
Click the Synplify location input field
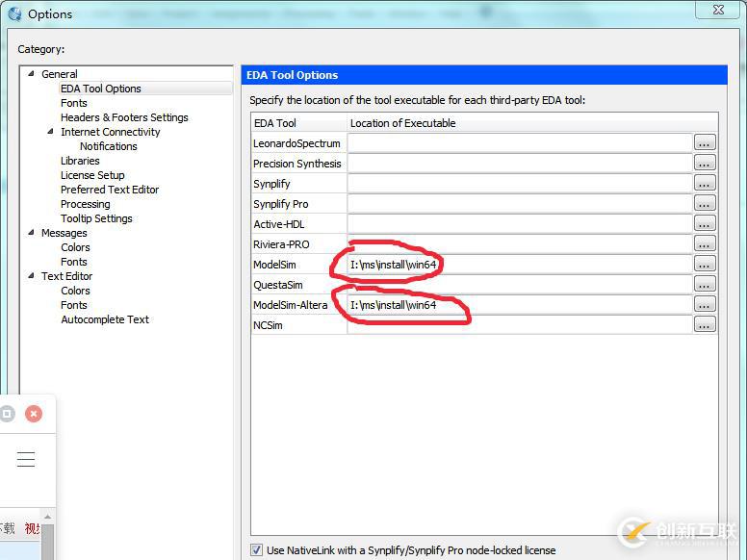tap(520, 184)
